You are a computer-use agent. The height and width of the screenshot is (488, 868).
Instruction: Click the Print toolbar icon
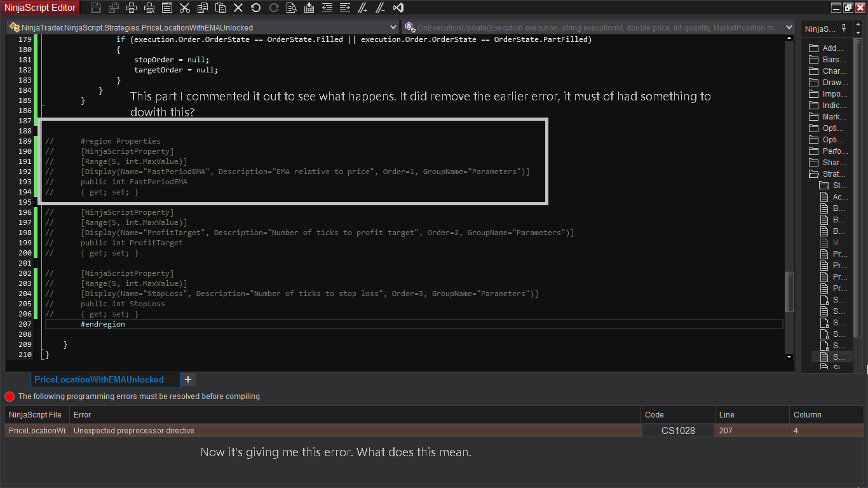click(x=132, y=8)
